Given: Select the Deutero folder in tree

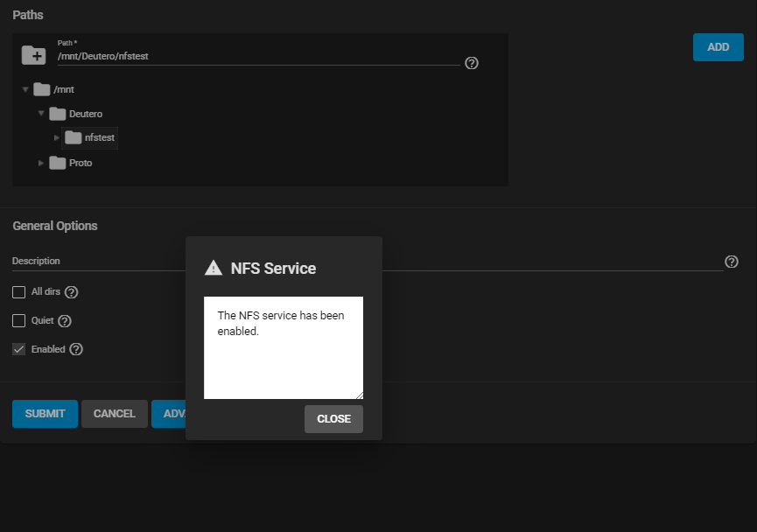Looking at the screenshot, I should click(85, 114).
